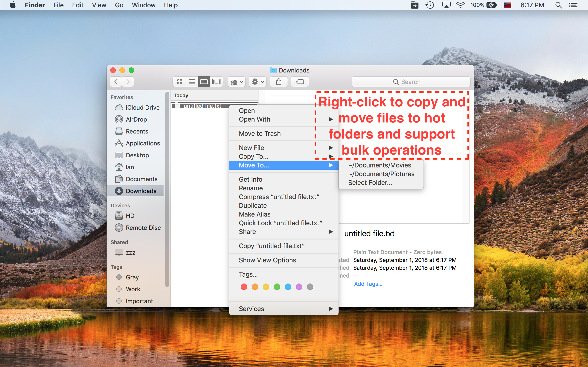Select the Important tag filter

point(139,301)
